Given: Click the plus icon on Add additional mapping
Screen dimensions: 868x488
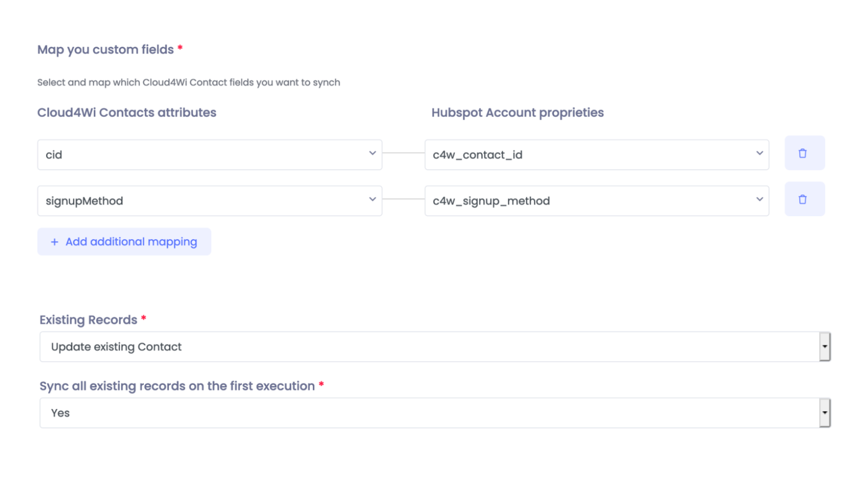Looking at the screenshot, I should 54,242.
